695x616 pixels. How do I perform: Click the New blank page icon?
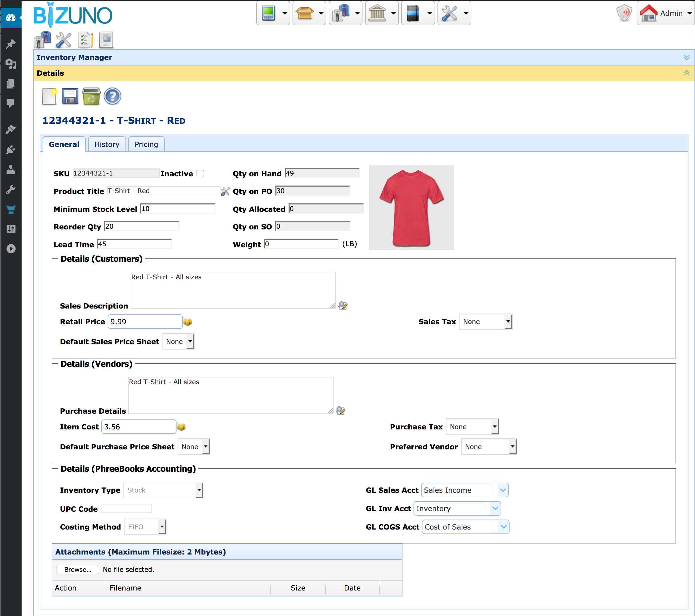(49, 96)
